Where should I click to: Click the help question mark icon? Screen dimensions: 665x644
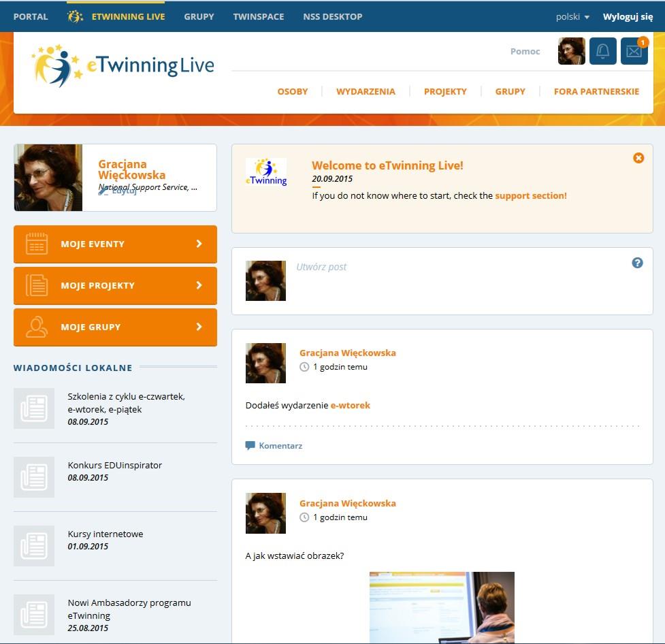coord(637,263)
